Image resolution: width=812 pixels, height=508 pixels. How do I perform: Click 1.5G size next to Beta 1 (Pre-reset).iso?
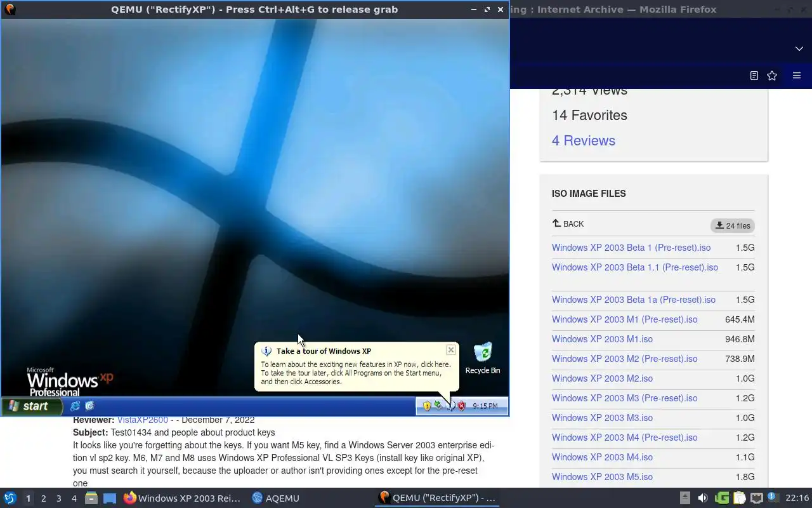[745, 248]
